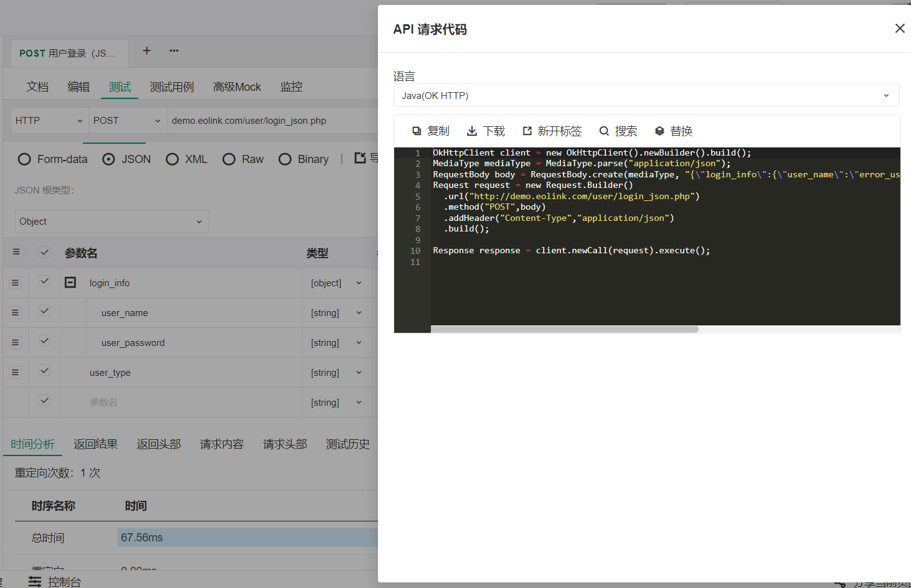
Task: Select the Form-data radio button
Action: [24, 159]
